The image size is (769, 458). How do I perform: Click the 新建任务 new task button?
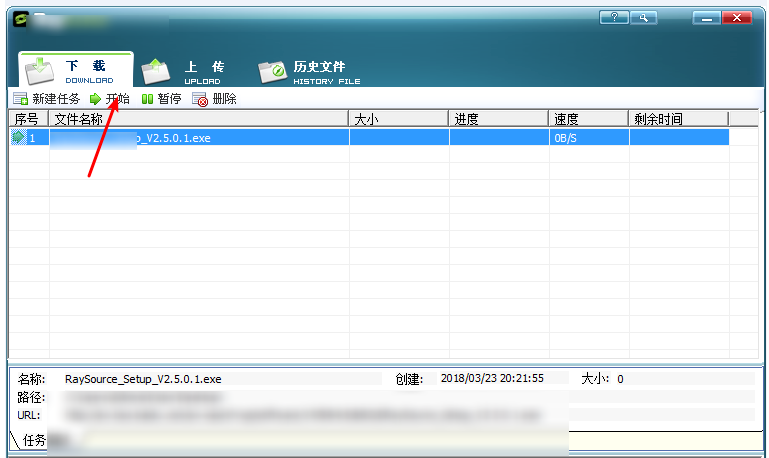click(47, 99)
